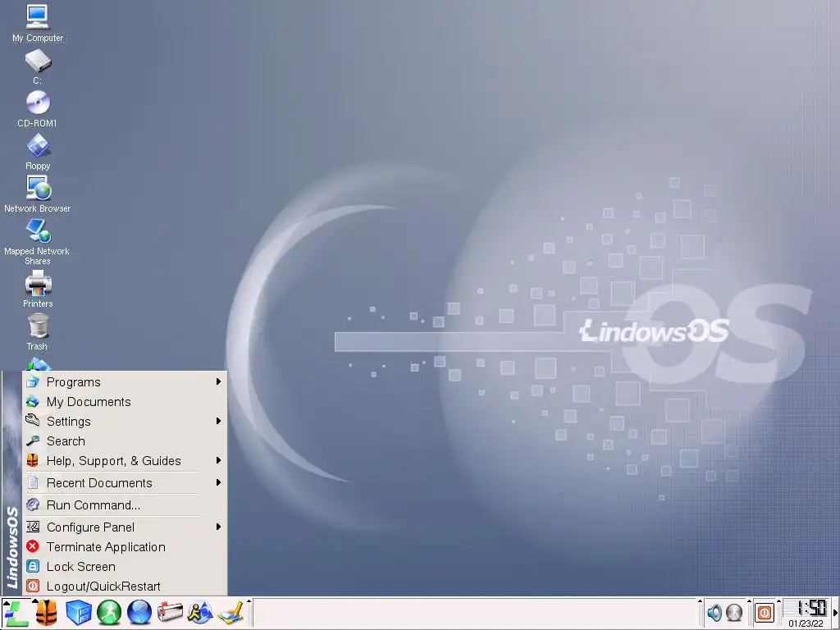This screenshot has width=840, height=630.
Task: Select Programs in the launch menu
Action: pos(125,382)
